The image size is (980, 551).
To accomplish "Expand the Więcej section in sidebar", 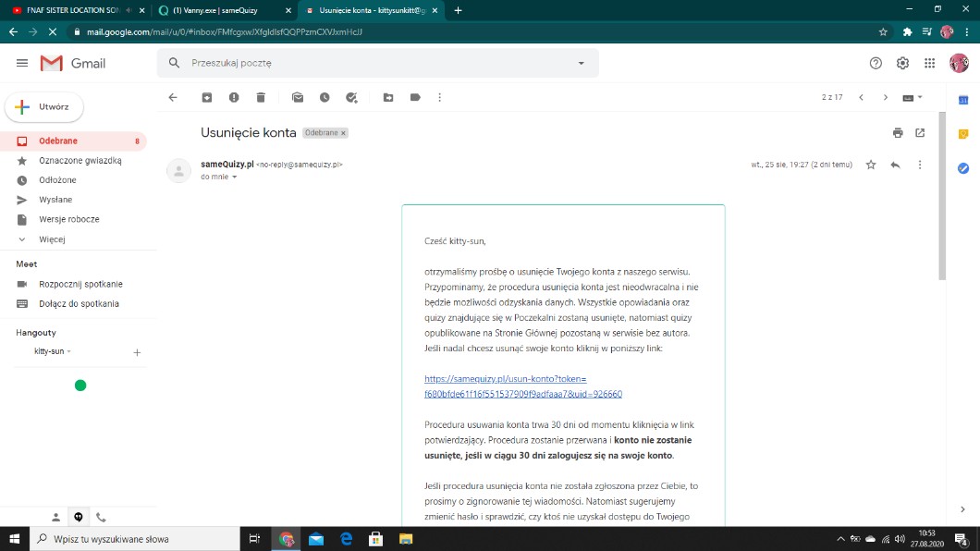I will pyautogui.click(x=52, y=239).
